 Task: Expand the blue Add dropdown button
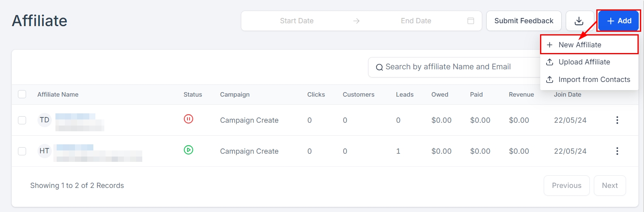click(619, 21)
